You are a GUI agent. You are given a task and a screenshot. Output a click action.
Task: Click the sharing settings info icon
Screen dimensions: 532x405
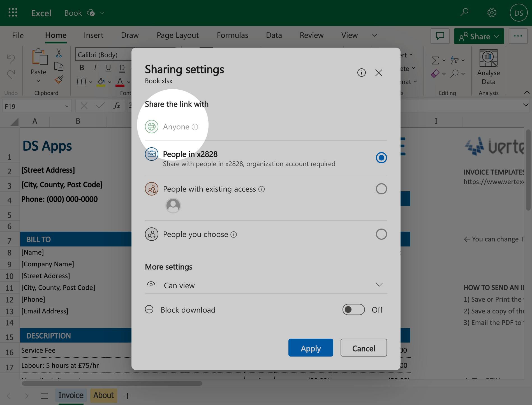tap(361, 73)
